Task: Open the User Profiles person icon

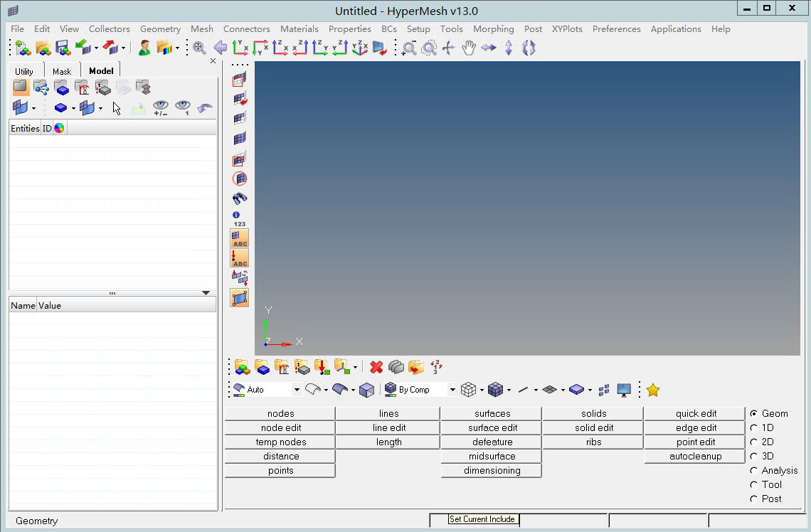Action: (x=144, y=48)
